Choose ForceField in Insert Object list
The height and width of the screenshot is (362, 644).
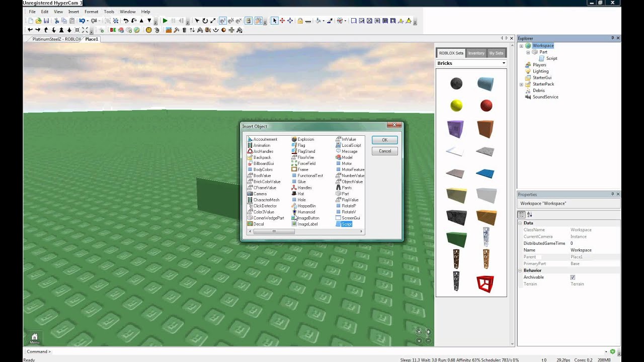(x=303, y=163)
